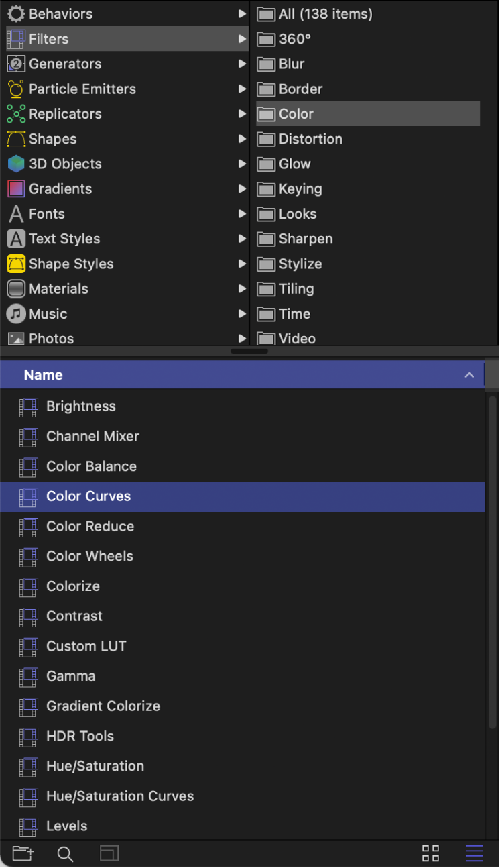
Task: Select the Particle Emitters icon
Action: click(16, 89)
